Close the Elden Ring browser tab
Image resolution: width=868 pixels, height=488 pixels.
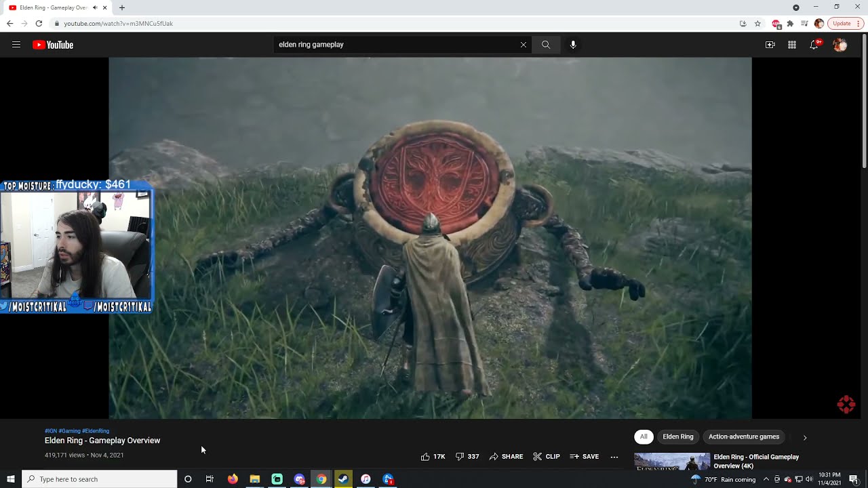coord(105,7)
